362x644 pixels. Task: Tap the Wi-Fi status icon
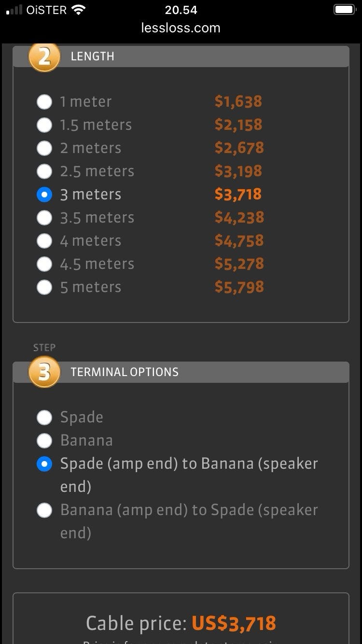78,10
